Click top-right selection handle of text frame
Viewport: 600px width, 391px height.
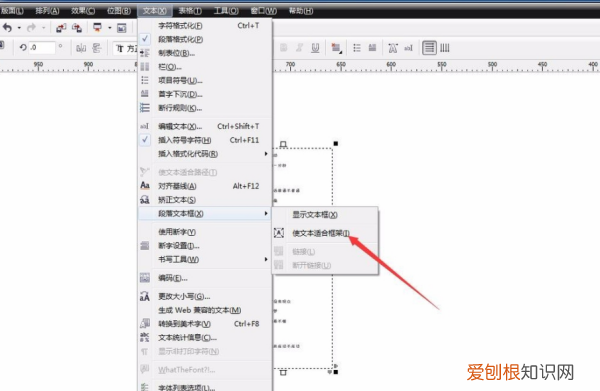point(336,143)
